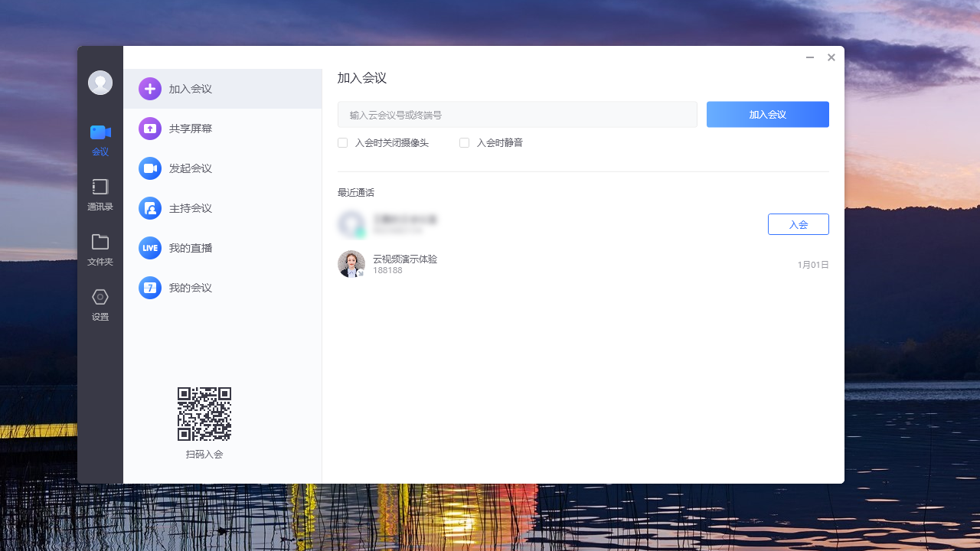Enable 入会时静音 option
The height and width of the screenshot is (551, 980).
(464, 142)
